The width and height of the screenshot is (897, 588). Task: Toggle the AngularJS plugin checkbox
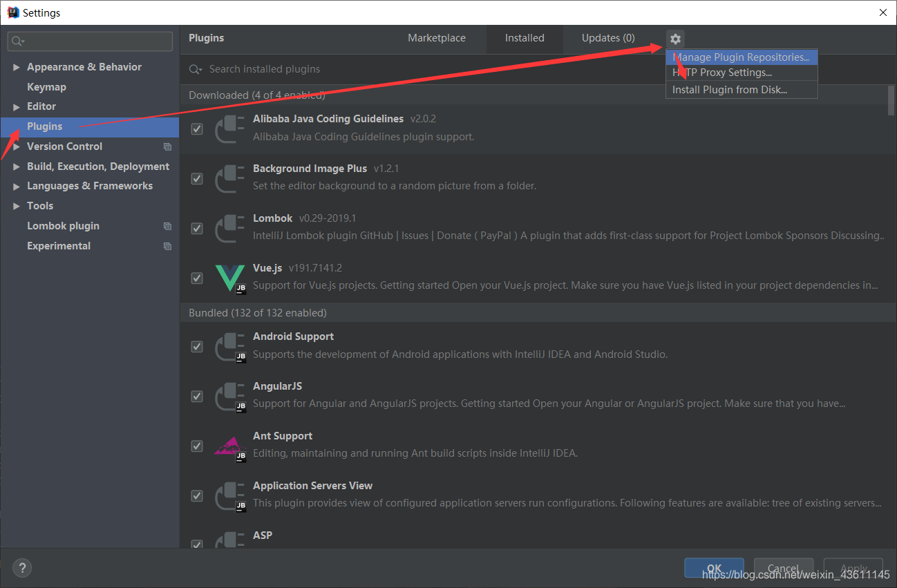[197, 396]
